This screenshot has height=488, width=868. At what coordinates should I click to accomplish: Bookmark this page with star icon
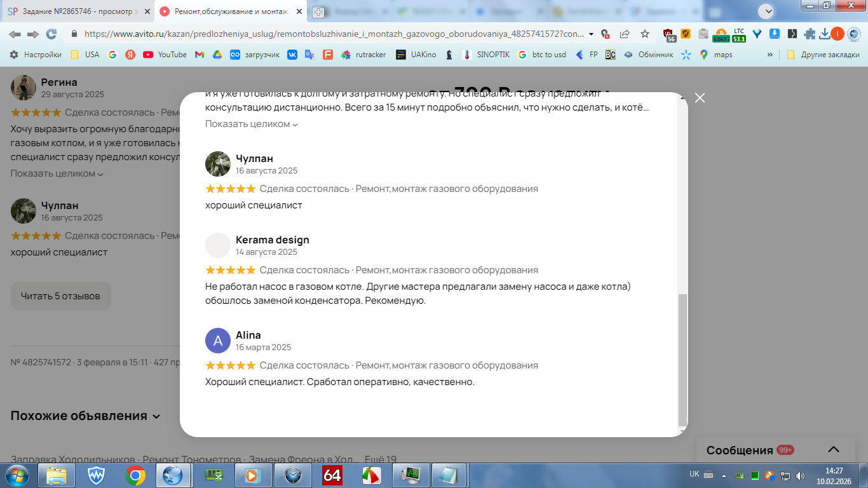pyautogui.click(x=645, y=34)
